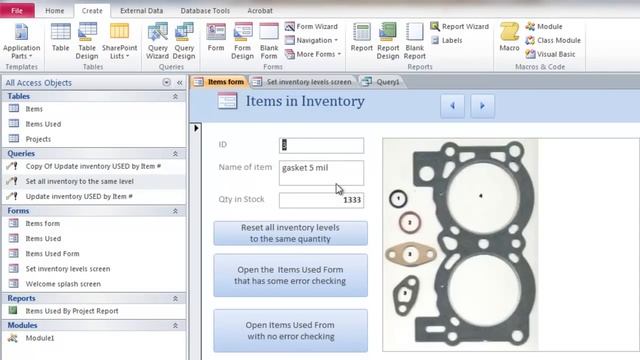The height and width of the screenshot is (360, 640).
Task: Switch to Database Tools tab
Action: 205,11
